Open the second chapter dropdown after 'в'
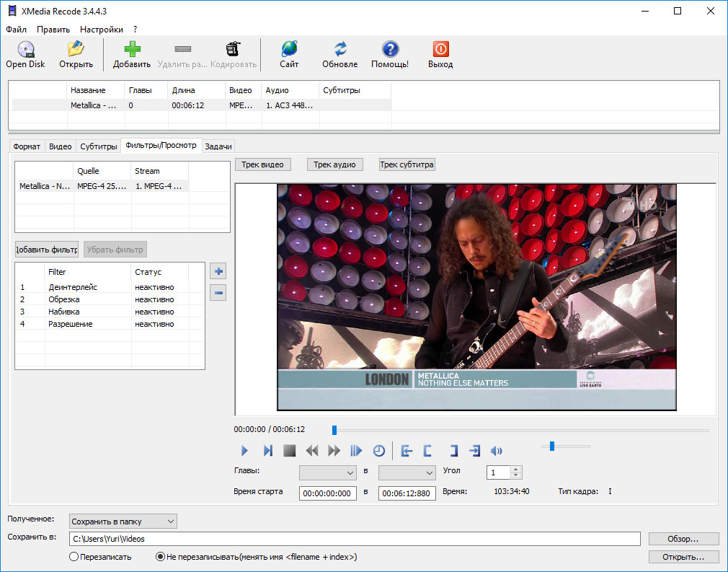Image resolution: width=728 pixels, height=572 pixels. point(407,473)
